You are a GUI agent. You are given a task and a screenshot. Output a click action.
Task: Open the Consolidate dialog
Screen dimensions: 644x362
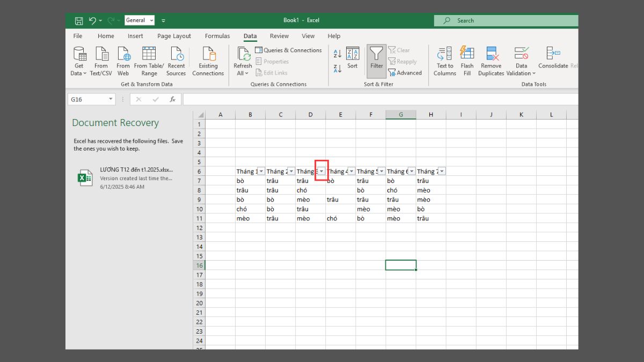point(553,60)
